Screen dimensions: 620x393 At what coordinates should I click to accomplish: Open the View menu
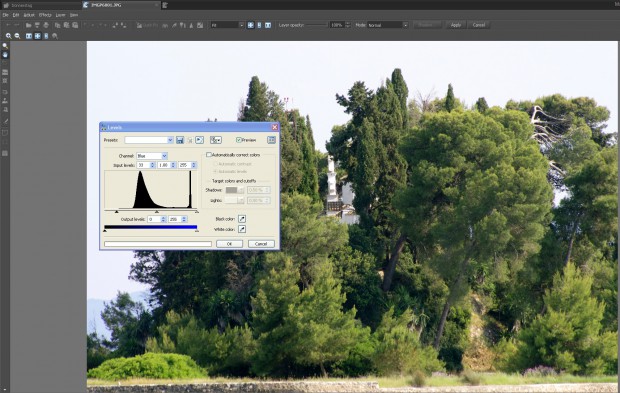[x=74, y=15]
